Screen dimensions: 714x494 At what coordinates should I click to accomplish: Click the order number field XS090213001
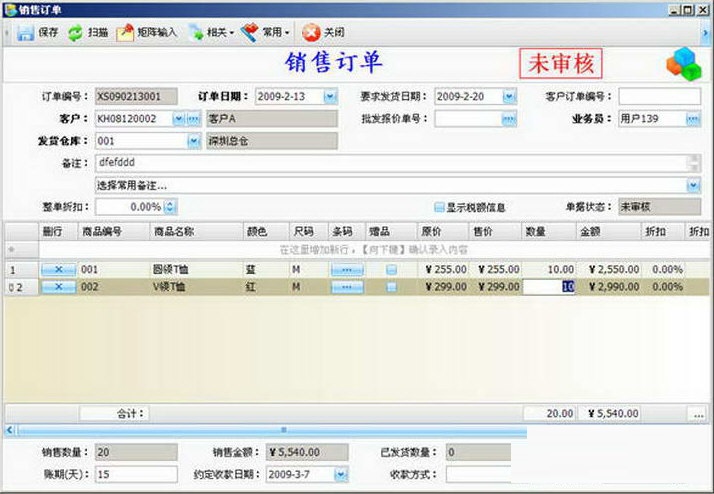[136, 97]
